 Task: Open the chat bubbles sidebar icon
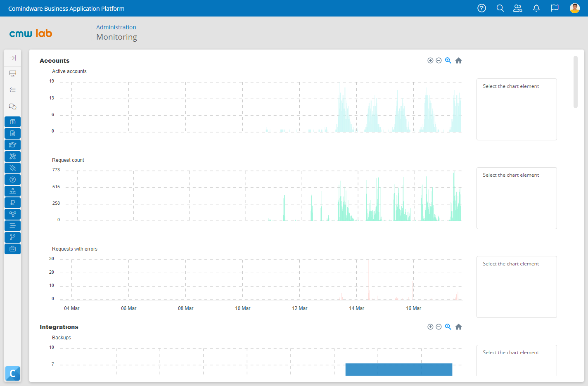(x=13, y=107)
